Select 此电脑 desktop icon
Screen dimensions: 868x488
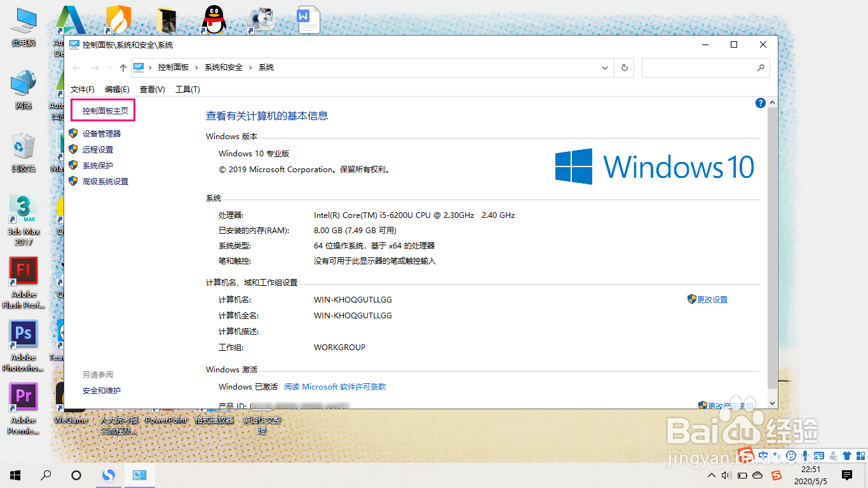pyautogui.click(x=23, y=27)
